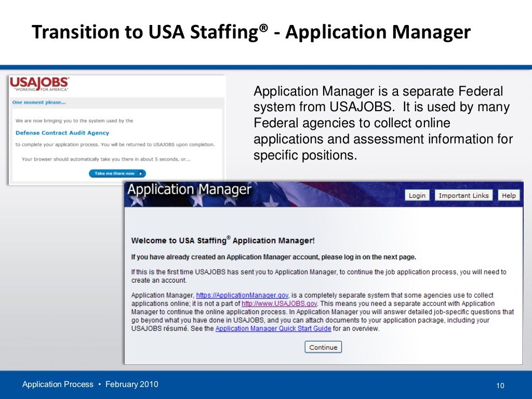The width and height of the screenshot is (532, 399).
Task: Click the One moment please... heading
Action: pos(39,102)
